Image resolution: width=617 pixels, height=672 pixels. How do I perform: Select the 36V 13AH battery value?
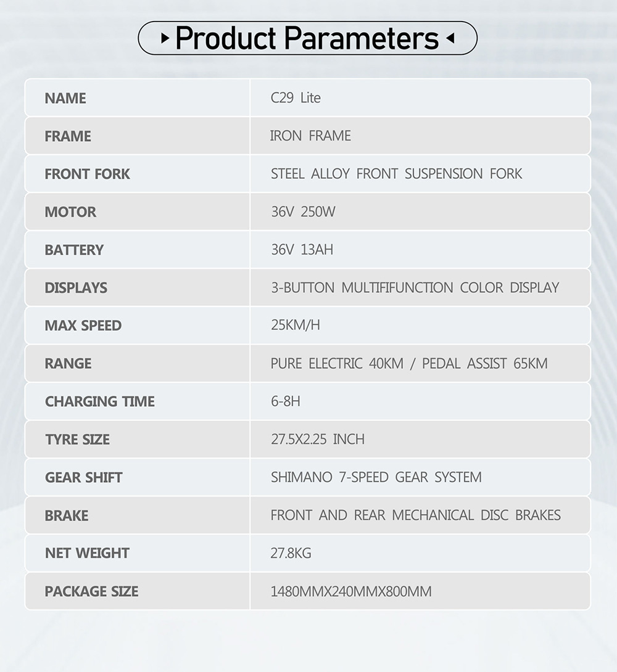[x=302, y=250]
